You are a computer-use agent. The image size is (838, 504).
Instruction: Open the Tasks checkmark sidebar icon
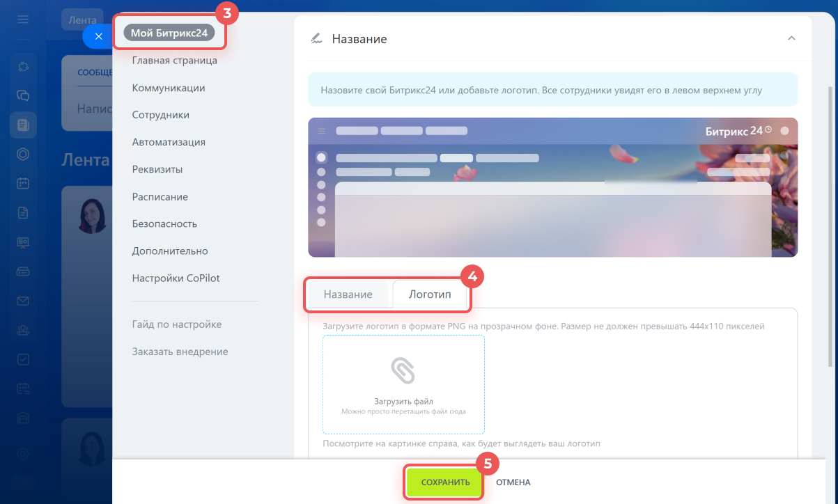23,359
